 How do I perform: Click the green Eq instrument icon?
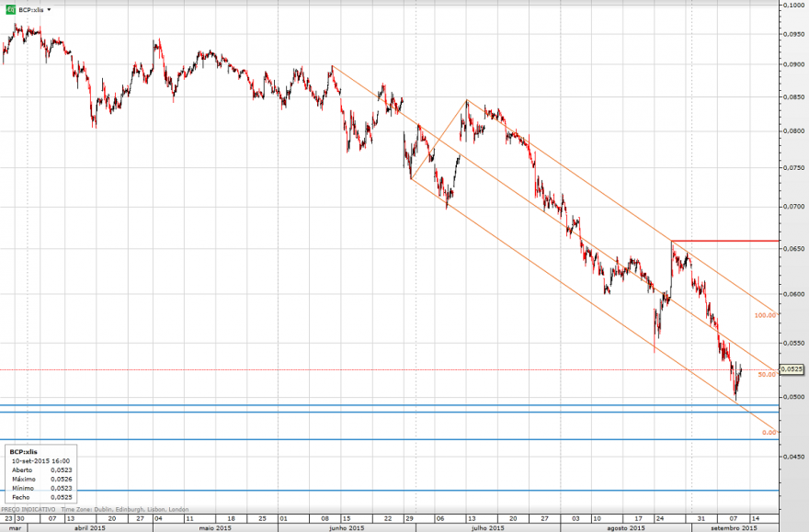tap(10, 9)
